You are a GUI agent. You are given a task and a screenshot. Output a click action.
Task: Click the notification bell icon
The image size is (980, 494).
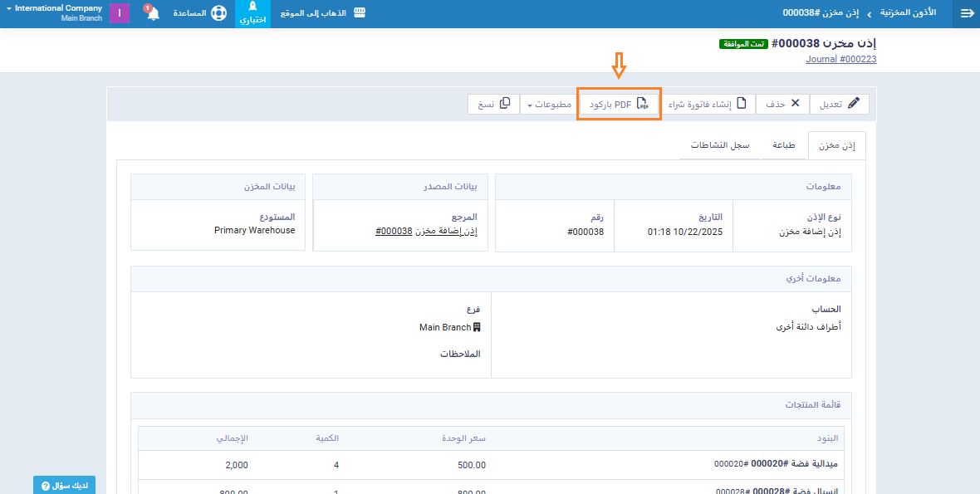coord(153,14)
